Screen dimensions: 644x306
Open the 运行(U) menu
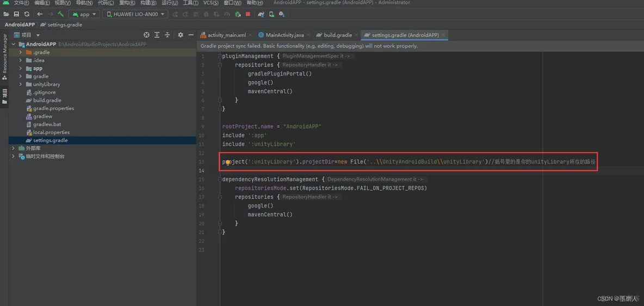pyautogui.click(x=170, y=3)
